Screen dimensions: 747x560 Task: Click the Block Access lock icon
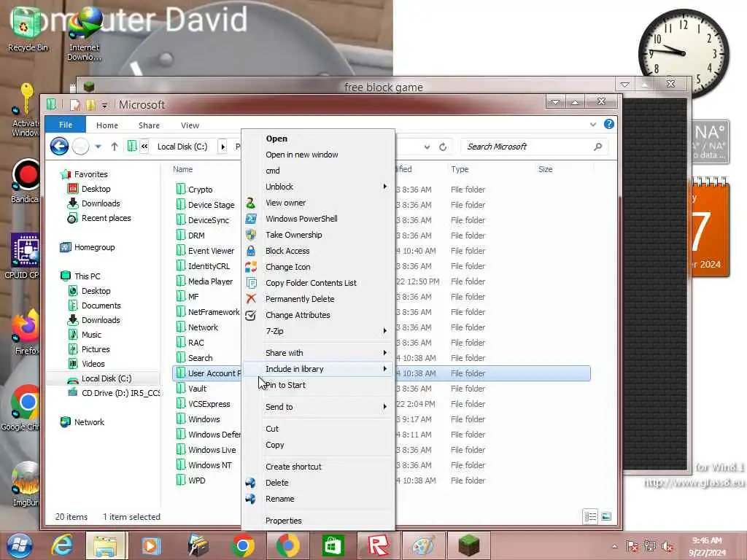pos(251,251)
